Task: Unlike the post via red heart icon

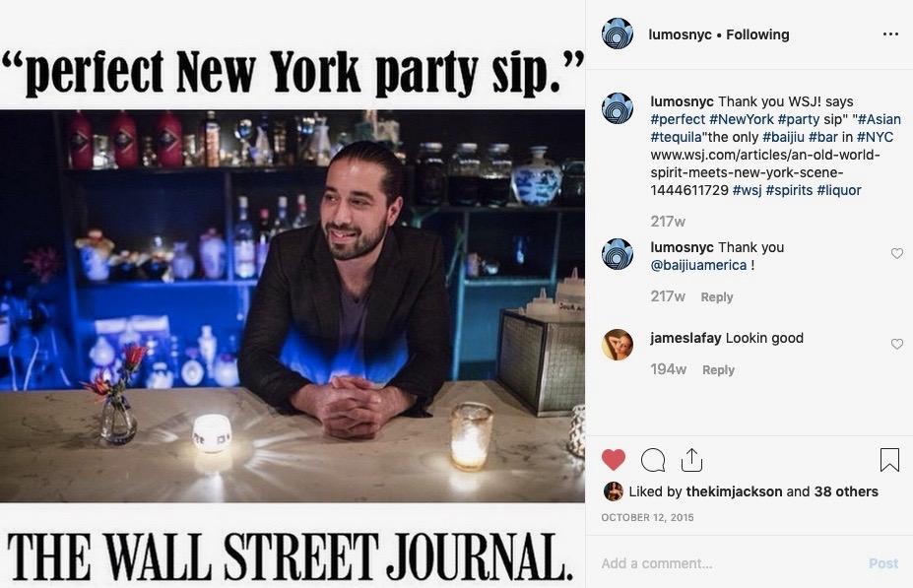Action: pyautogui.click(x=614, y=460)
